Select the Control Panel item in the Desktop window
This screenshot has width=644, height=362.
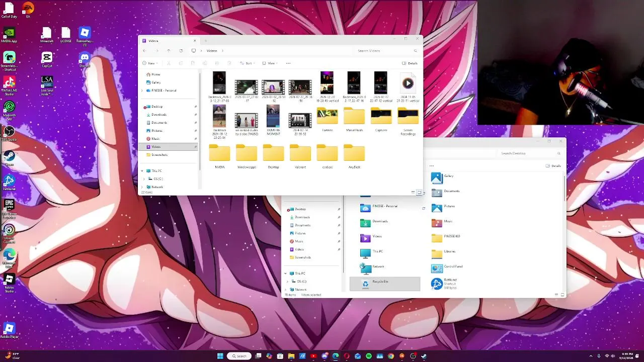click(447, 268)
